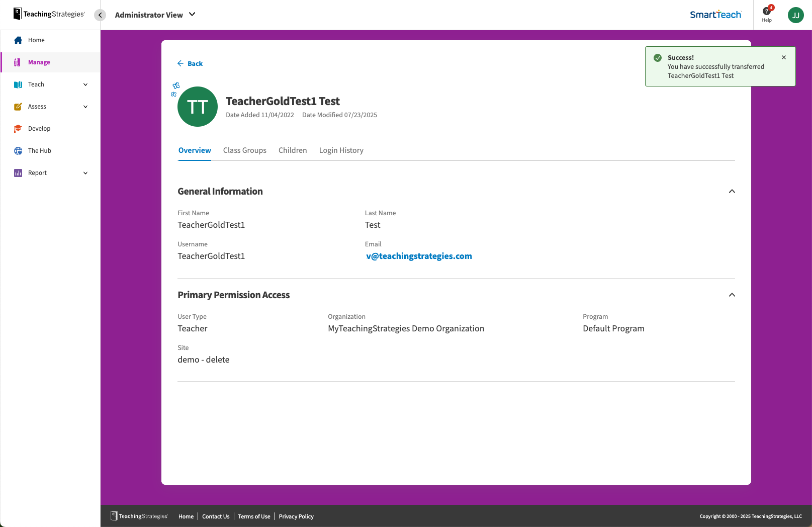Click the Back link
The width and height of the screenshot is (812, 527).
pyautogui.click(x=190, y=63)
